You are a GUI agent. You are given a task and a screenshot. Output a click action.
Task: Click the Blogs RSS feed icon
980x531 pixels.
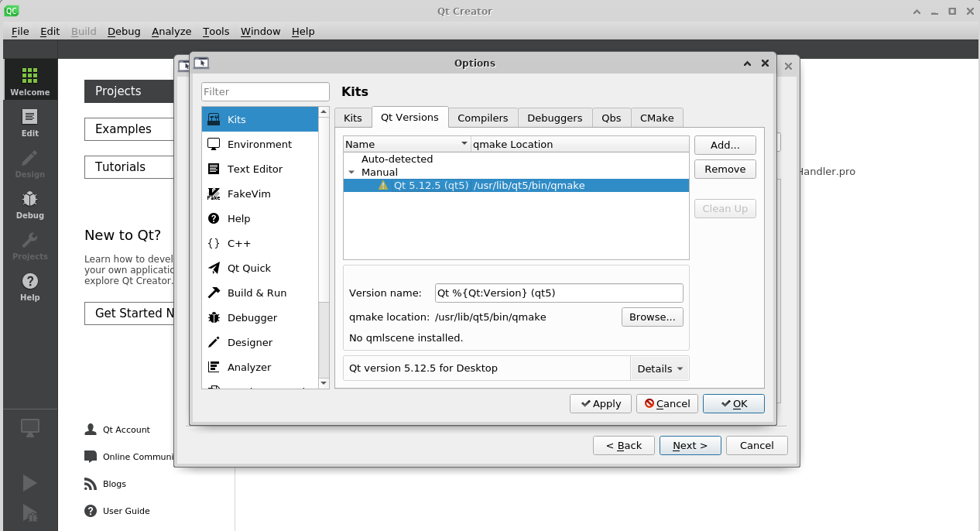coord(91,484)
